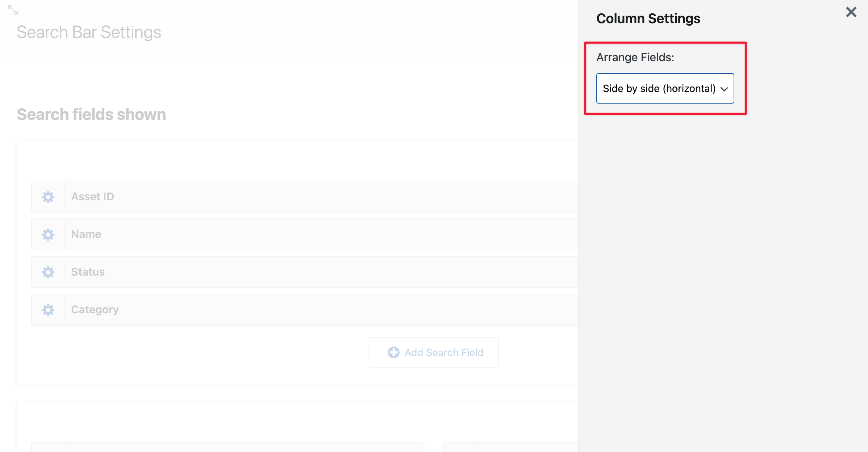The image size is (868, 452).
Task: Click the Arrange Fields label
Action: pos(635,57)
